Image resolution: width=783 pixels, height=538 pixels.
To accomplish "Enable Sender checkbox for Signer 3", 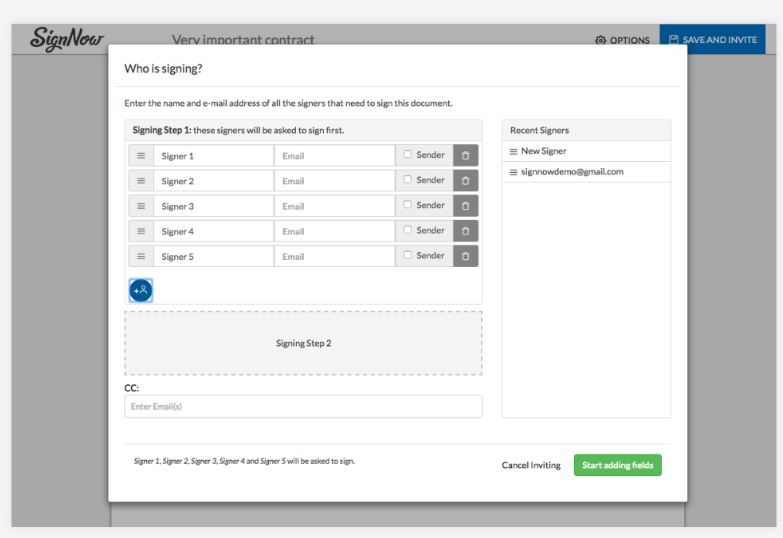I will (407, 205).
